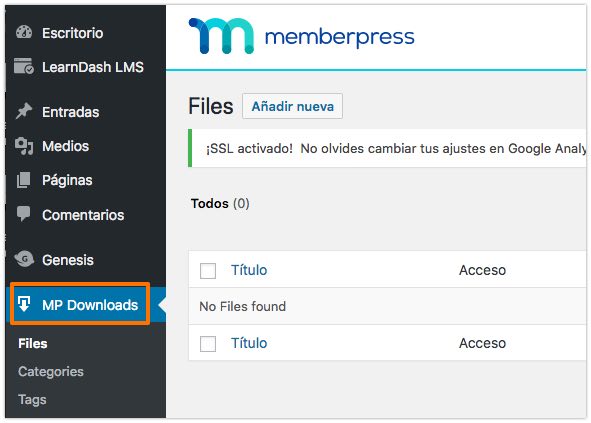
Task: Click the Comentarios speech bubble icon
Action: (x=24, y=214)
